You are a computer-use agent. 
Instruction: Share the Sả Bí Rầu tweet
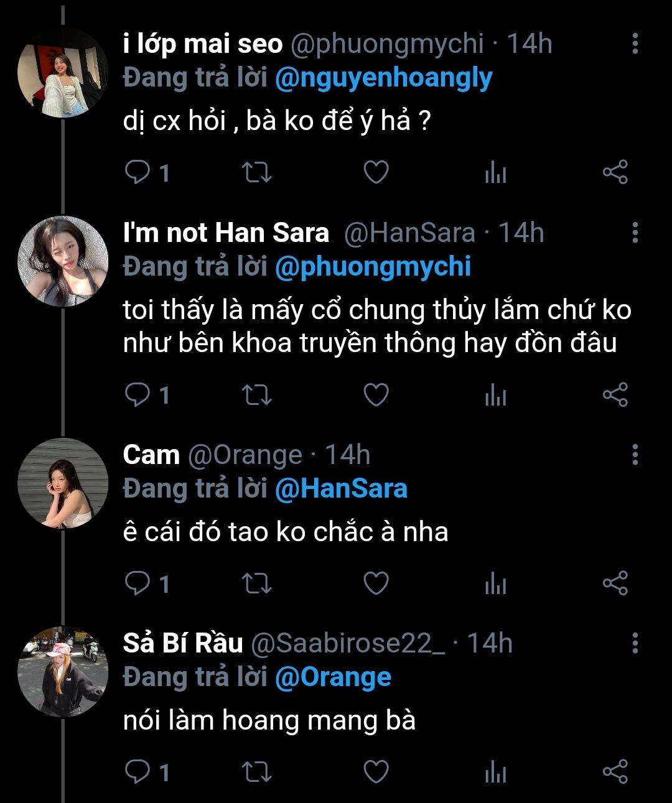pos(615,772)
